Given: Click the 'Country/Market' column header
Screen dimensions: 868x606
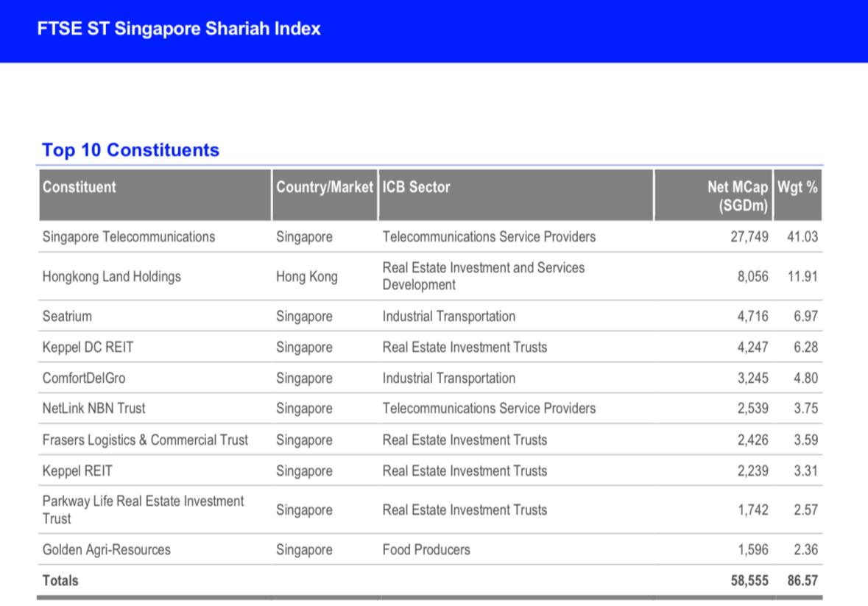Looking at the screenshot, I should 325,195.
